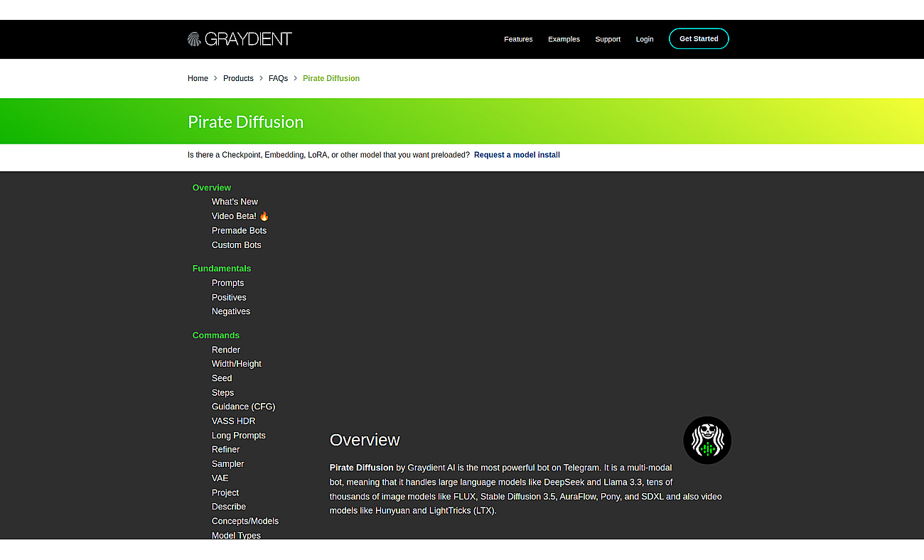Click Pirate Diffusion breadcrumb
This screenshot has width=924, height=560.
coord(331,78)
